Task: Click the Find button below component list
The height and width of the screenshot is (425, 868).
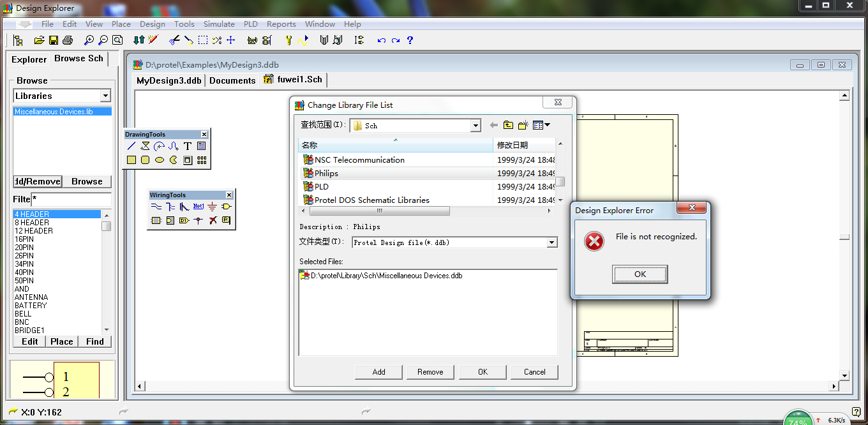Action: coord(95,341)
